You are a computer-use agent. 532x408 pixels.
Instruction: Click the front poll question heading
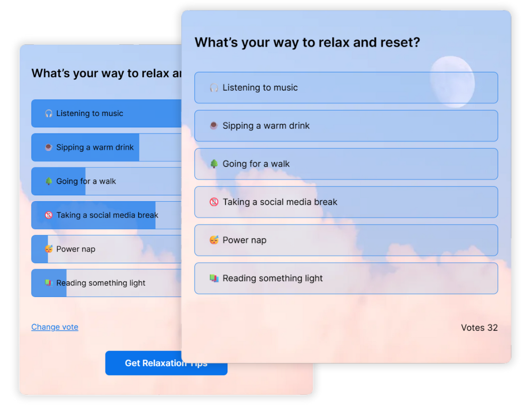click(307, 42)
